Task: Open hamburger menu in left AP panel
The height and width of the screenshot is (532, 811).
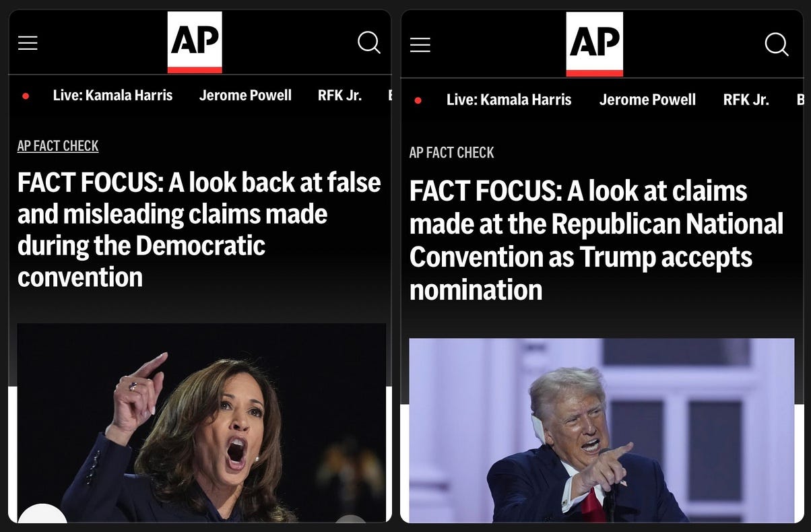Action: tap(28, 44)
